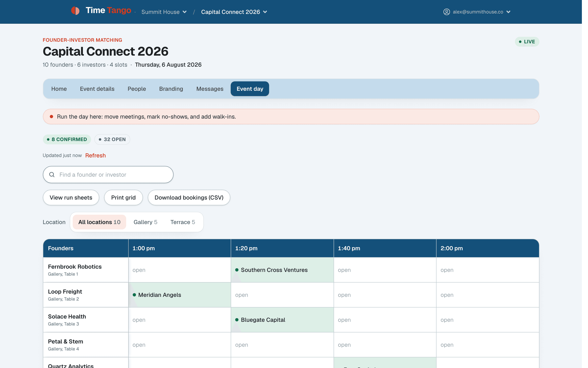Click the LIVE status badge
The width and height of the screenshot is (588, 368).
527,42
